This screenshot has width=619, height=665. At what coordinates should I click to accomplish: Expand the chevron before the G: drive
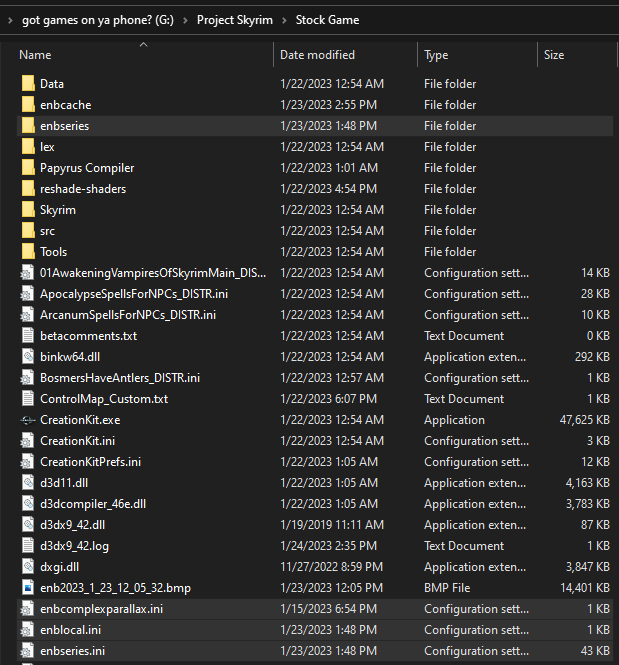[x=10, y=20]
